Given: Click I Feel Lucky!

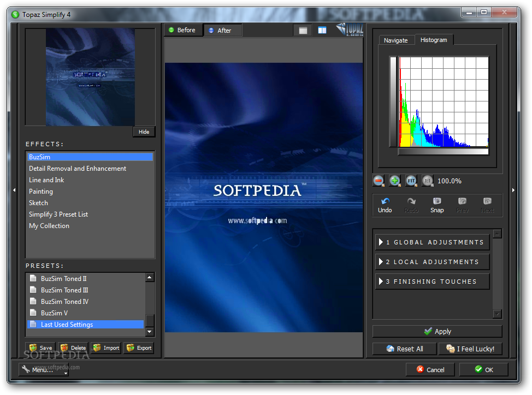Looking at the screenshot, I should pos(470,349).
